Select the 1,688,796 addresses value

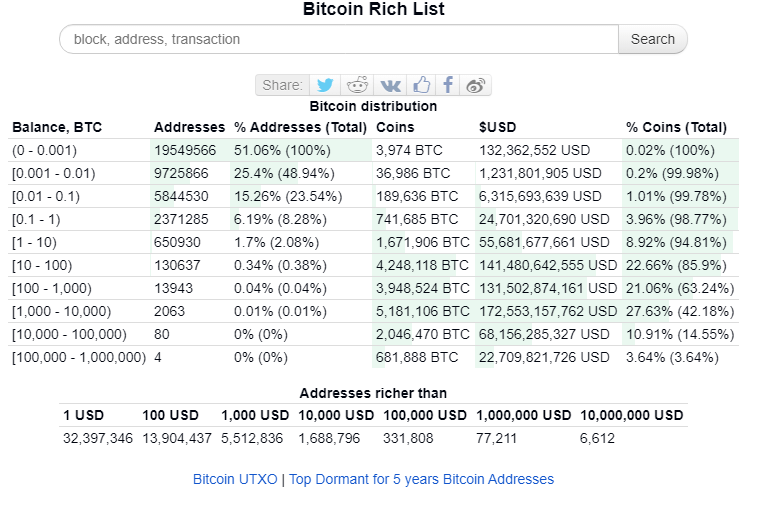coord(329,438)
